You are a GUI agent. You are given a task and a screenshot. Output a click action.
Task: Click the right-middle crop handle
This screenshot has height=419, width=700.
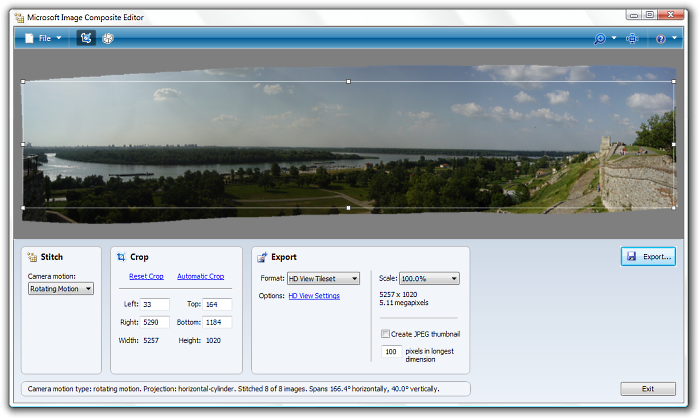(x=674, y=145)
